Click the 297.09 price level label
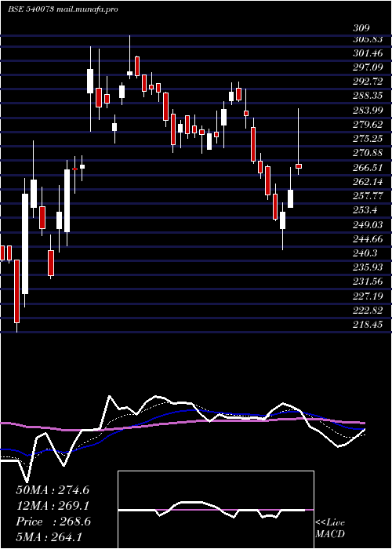The image size is (392, 549). [368, 68]
